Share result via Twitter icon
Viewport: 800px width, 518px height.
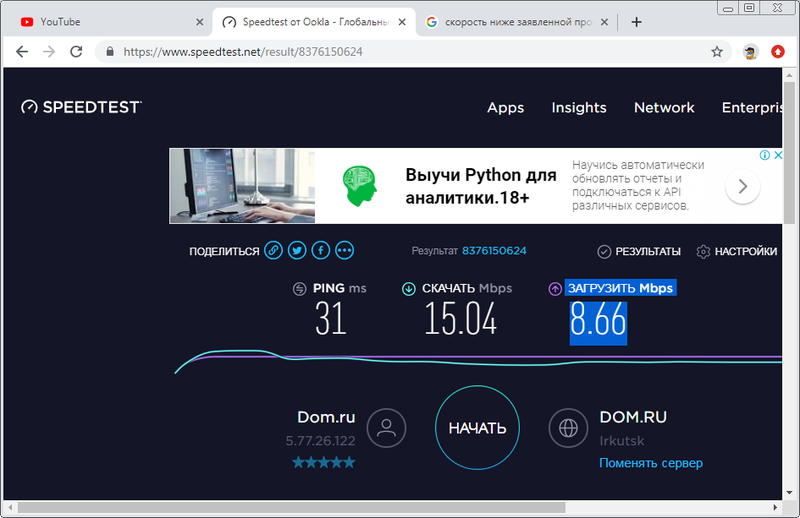pyautogui.click(x=297, y=251)
